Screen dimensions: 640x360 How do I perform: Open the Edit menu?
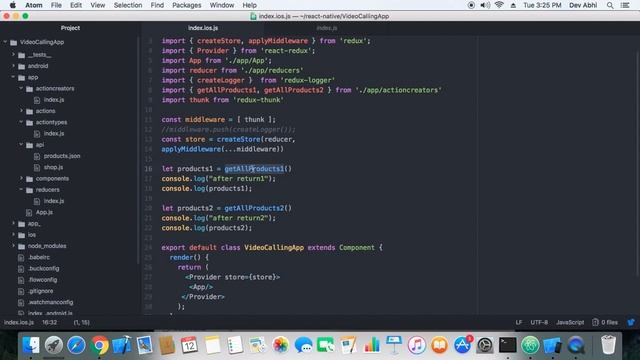click(x=76, y=5)
